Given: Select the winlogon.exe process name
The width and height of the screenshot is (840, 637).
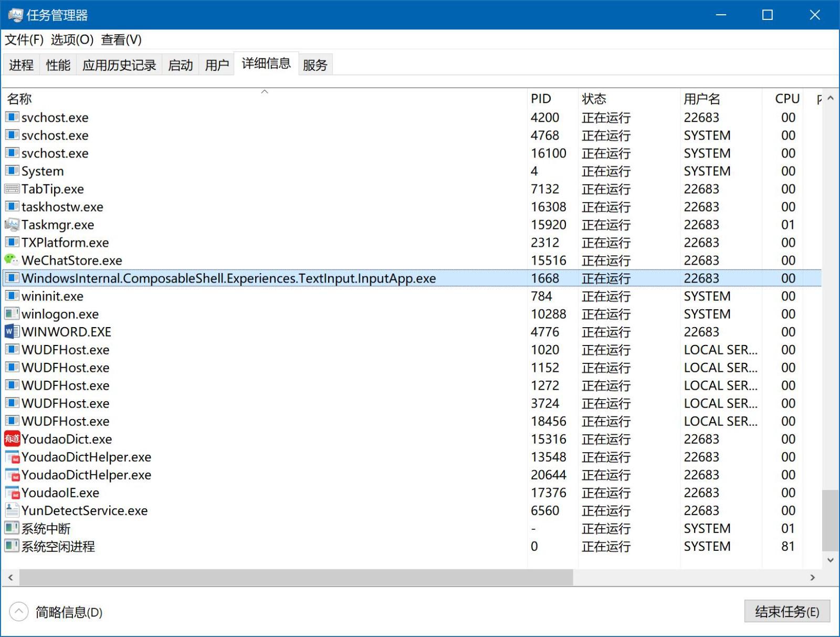Looking at the screenshot, I should point(60,314).
